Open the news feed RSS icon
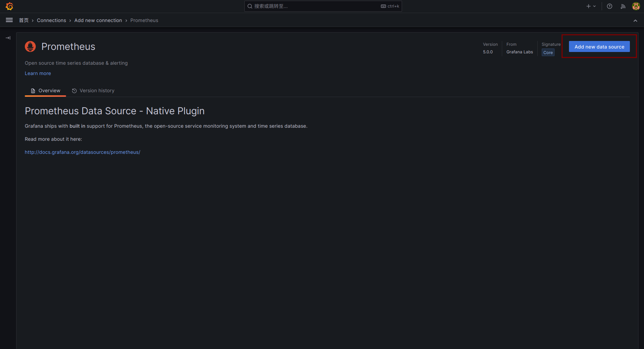Screen dimensions: 644x349 (623, 6)
